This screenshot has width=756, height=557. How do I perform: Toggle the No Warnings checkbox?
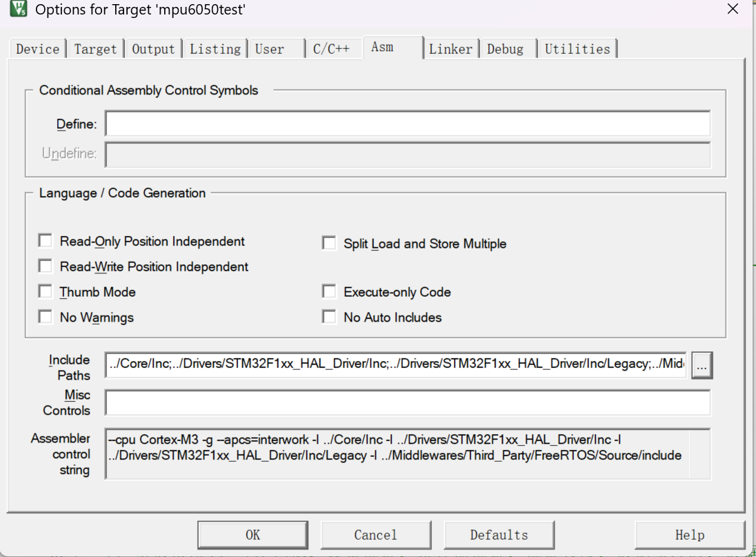46,317
